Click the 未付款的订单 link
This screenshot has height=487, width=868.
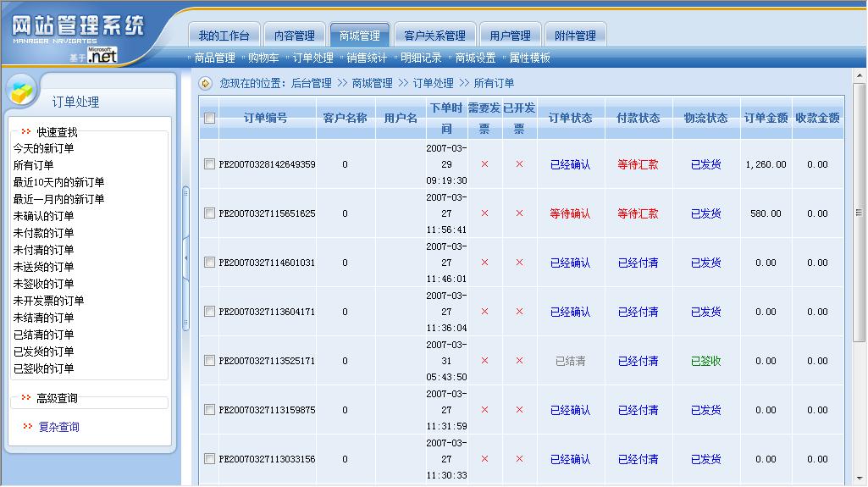pyautogui.click(x=43, y=233)
